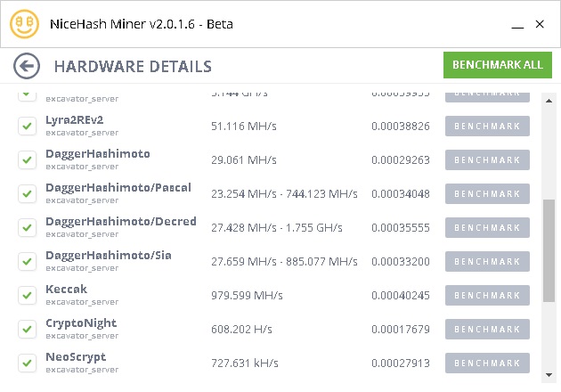The height and width of the screenshot is (392, 561).
Task: Run Benchmark for DaggerHashimoto row
Action: tap(487, 159)
